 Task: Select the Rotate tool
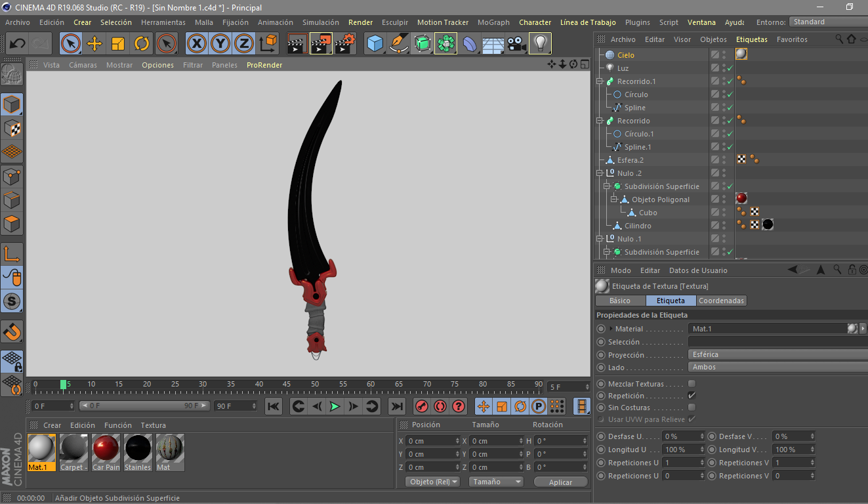[x=142, y=44]
